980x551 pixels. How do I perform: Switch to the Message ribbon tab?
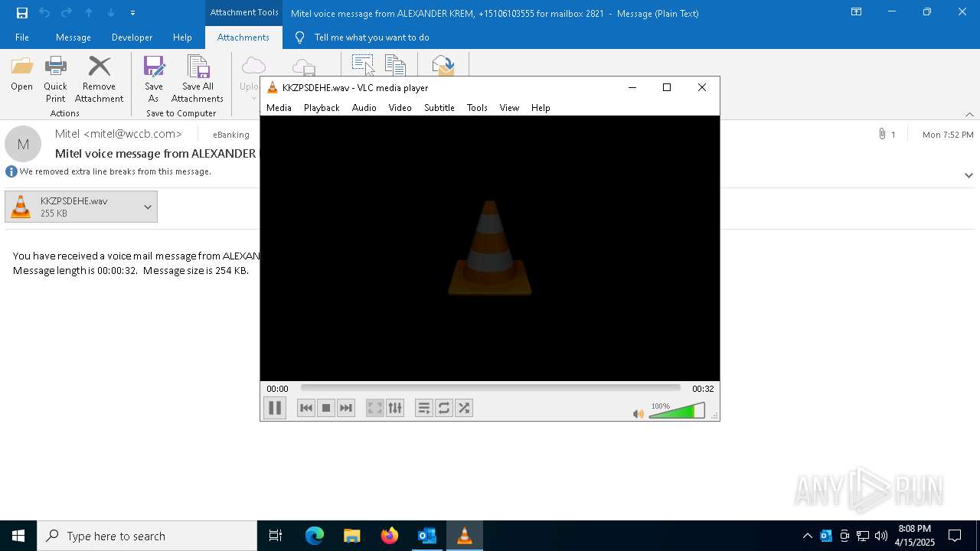pos(73,37)
